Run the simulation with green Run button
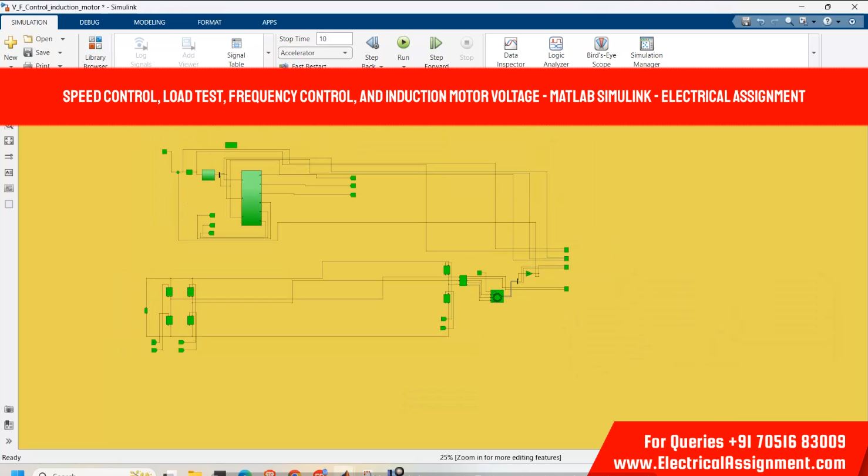Screen dimensions: 868x476 (x=403, y=42)
